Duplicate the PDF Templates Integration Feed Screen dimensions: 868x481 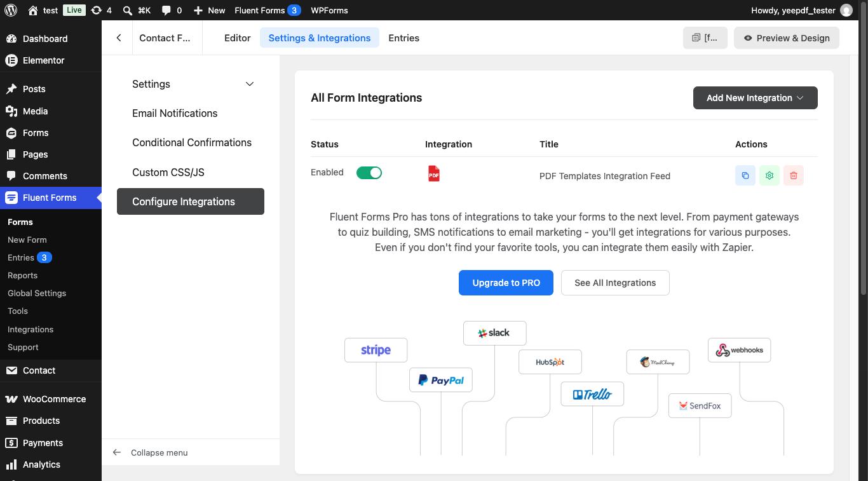[x=745, y=175]
